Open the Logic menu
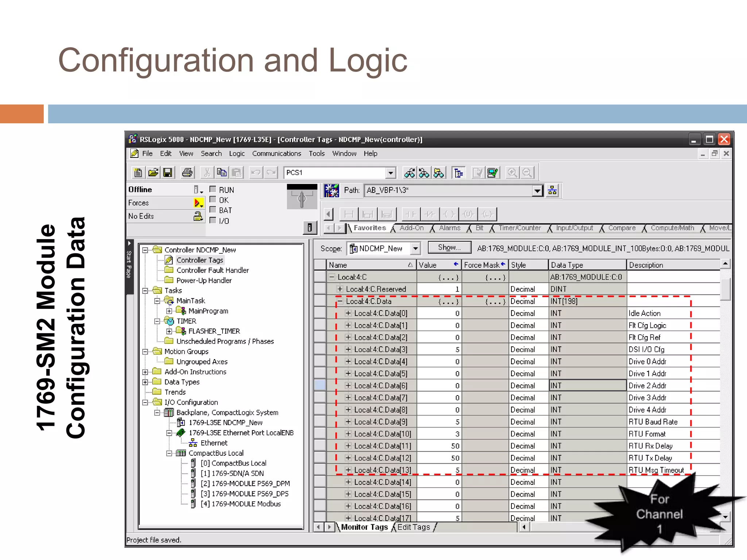 237,153
